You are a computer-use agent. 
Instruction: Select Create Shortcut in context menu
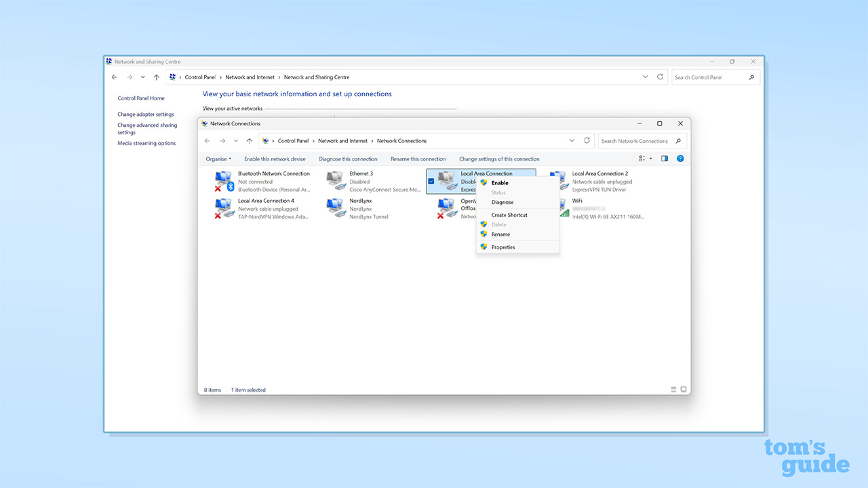click(509, 215)
